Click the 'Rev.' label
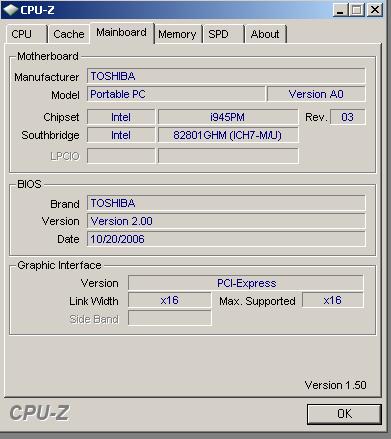Screen dimensions: 391x439 click(315, 117)
